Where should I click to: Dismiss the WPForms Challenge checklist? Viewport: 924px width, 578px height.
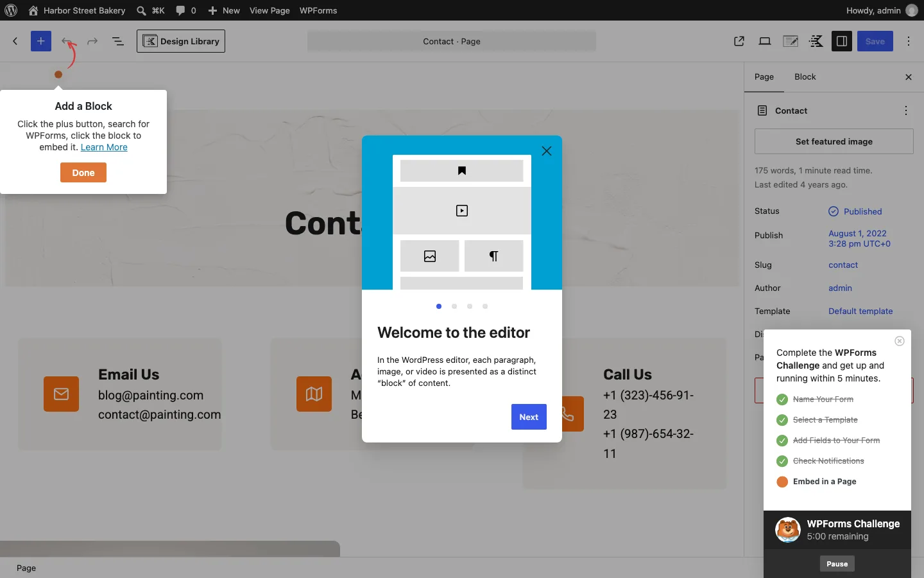pyautogui.click(x=900, y=341)
